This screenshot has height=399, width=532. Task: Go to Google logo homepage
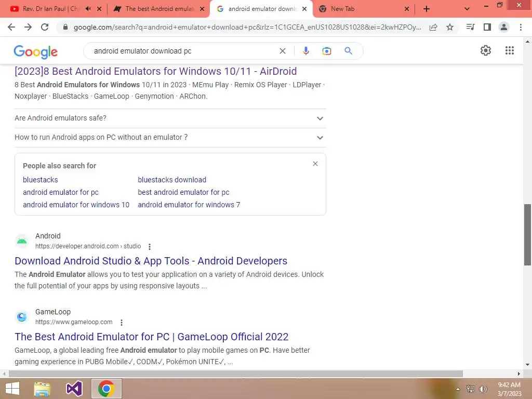click(36, 51)
